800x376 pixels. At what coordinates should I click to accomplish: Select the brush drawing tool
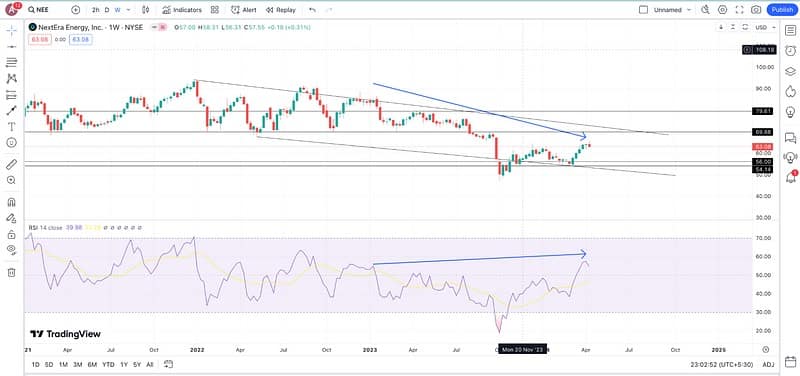tap(11, 111)
